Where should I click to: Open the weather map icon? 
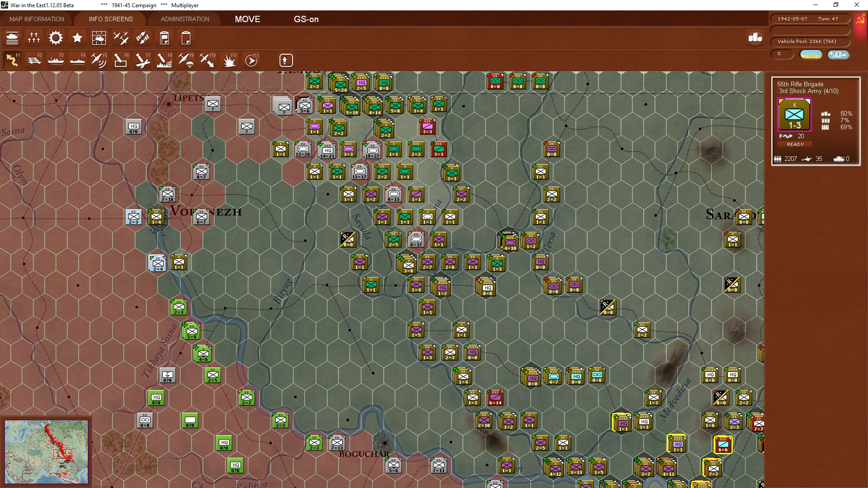(99, 38)
